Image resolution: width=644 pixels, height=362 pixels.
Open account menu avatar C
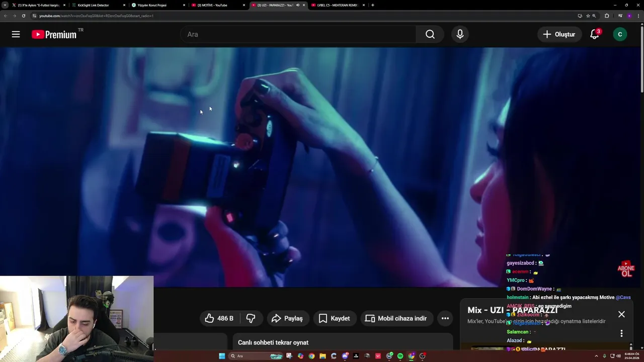620,34
